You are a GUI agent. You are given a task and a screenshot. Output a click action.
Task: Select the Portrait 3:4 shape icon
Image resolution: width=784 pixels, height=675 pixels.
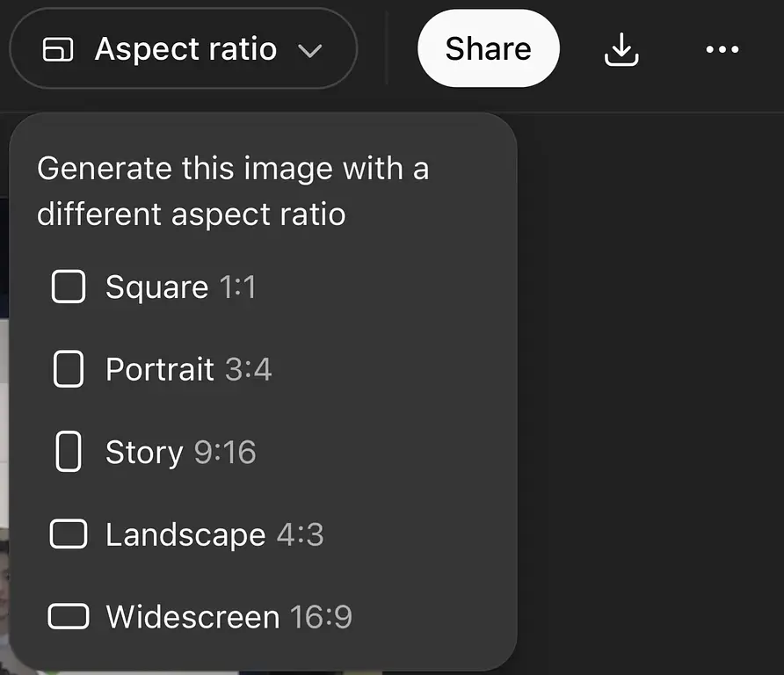(69, 368)
